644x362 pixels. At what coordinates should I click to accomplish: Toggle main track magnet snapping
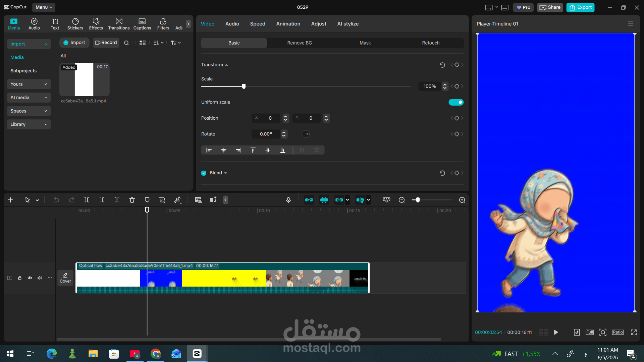coord(309,200)
